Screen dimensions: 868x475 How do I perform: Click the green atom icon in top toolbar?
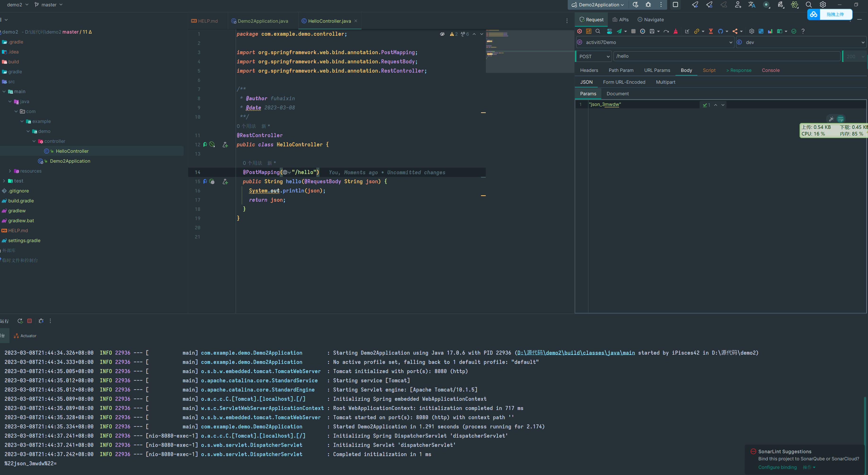(x=795, y=5)
